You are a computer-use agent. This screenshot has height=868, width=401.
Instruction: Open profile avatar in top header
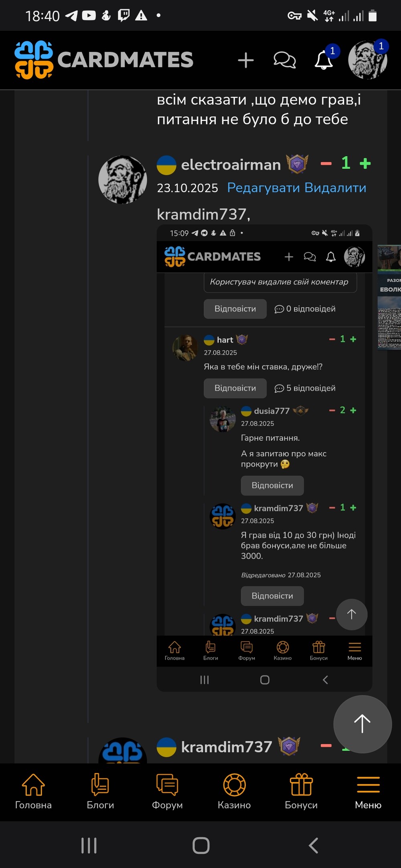(367, 60)
